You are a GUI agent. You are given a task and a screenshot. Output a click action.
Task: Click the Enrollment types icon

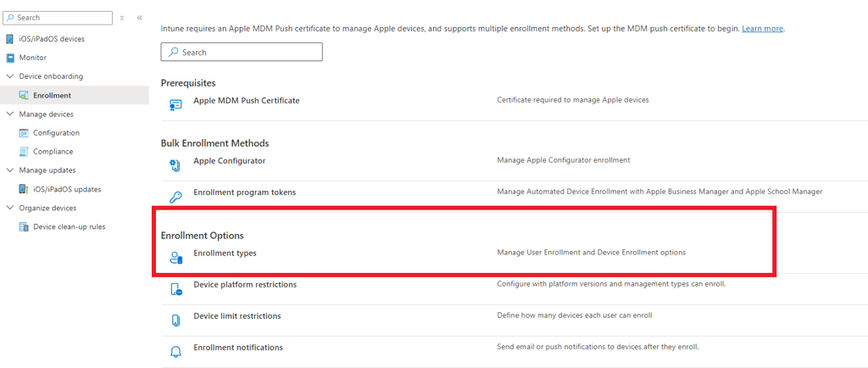point(176,258)
